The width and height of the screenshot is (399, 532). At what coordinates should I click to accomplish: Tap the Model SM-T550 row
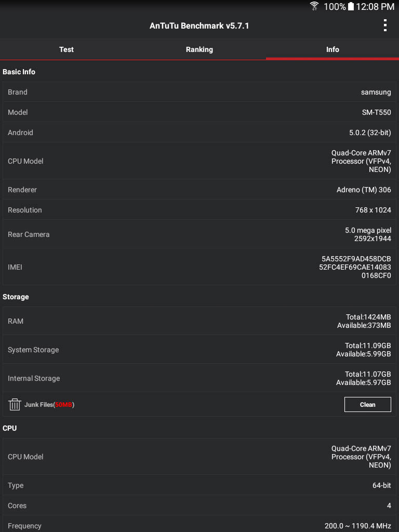pos(199,112)
